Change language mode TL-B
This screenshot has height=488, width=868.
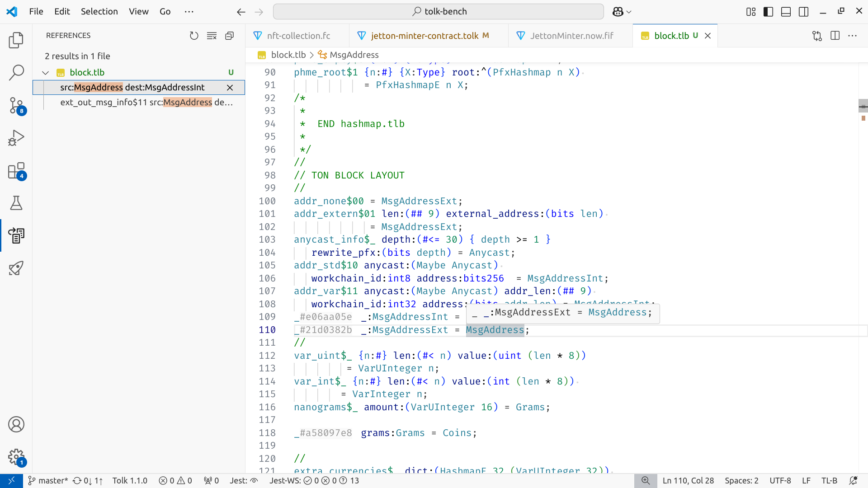tap(829, 481)
